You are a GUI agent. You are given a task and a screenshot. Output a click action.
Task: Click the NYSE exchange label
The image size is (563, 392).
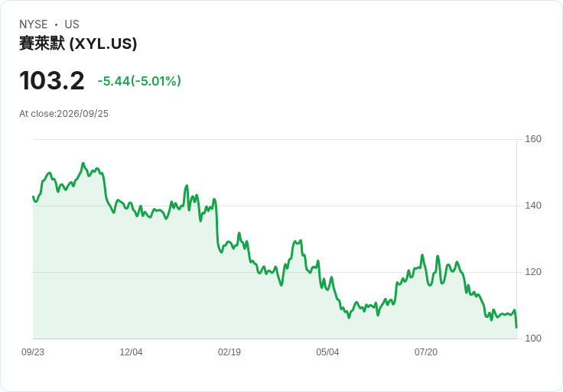(34, 24)
